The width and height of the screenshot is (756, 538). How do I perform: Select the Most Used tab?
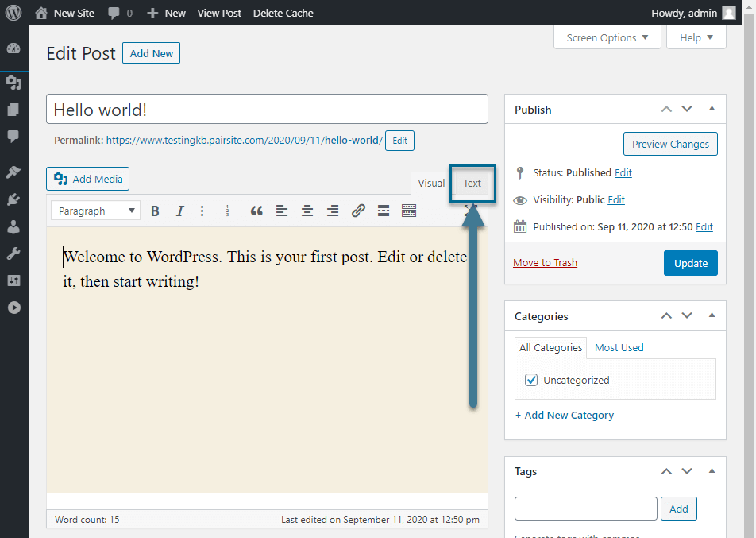619,347
